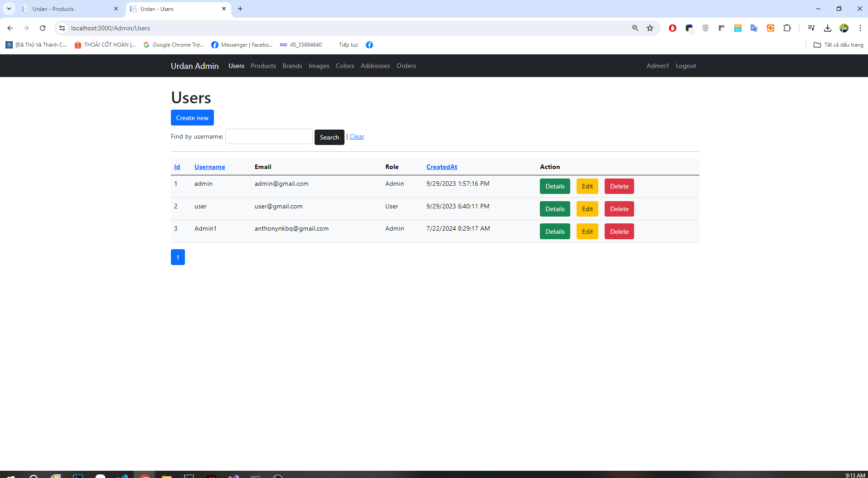Delete the Admin1 user row
This screenshot has height=478, width=868.
click(619, 232)
